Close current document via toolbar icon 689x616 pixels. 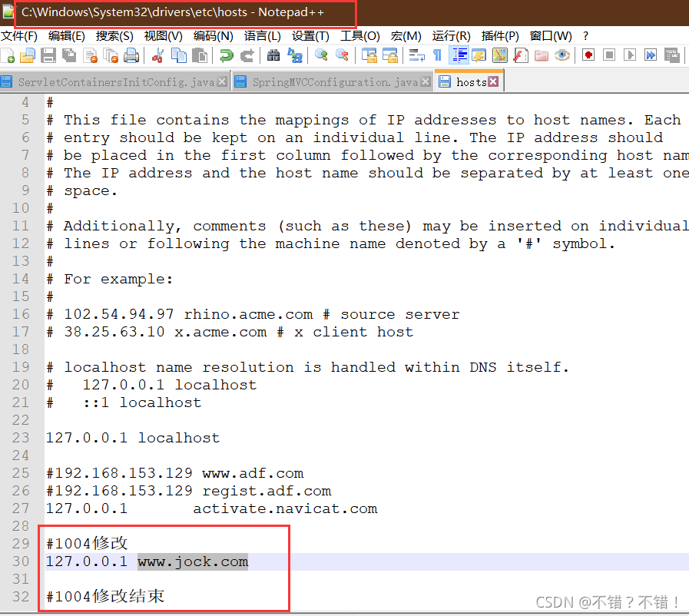pyautogui.click(x=90, y=56)
